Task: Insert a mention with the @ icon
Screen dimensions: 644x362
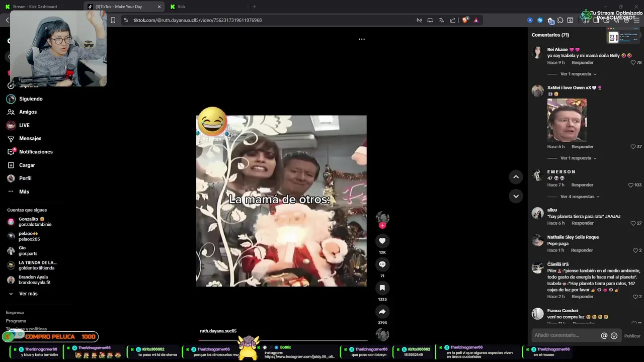Action: click(604, 335)
